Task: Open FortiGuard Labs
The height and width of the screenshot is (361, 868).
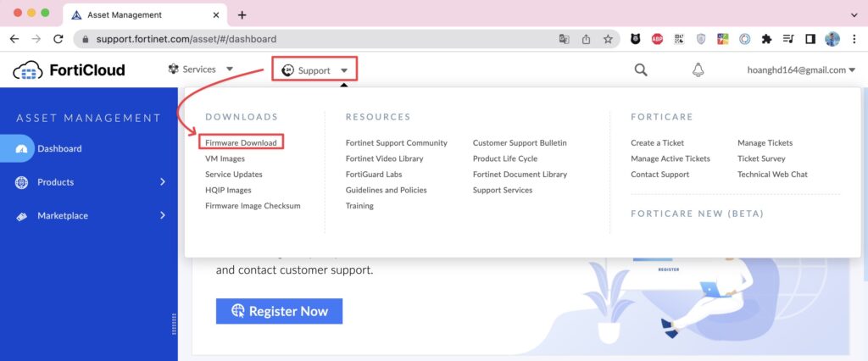Action: (x=374, y=175)
